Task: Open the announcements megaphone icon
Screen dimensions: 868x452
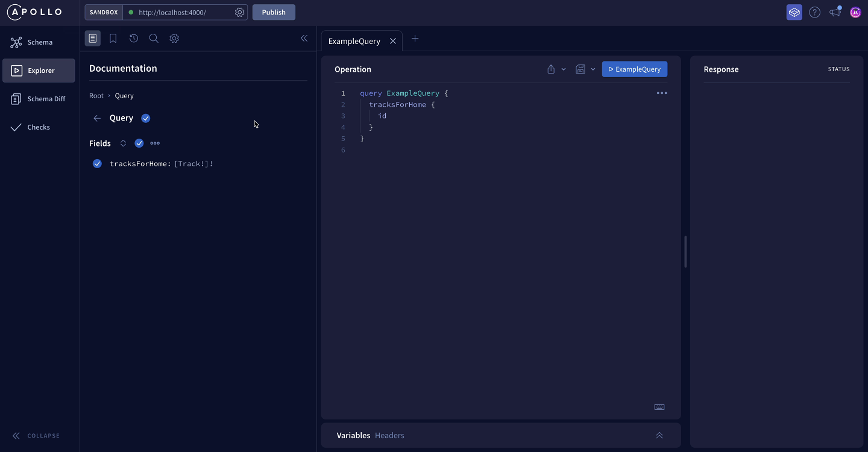Action: (x=835, y=12)
